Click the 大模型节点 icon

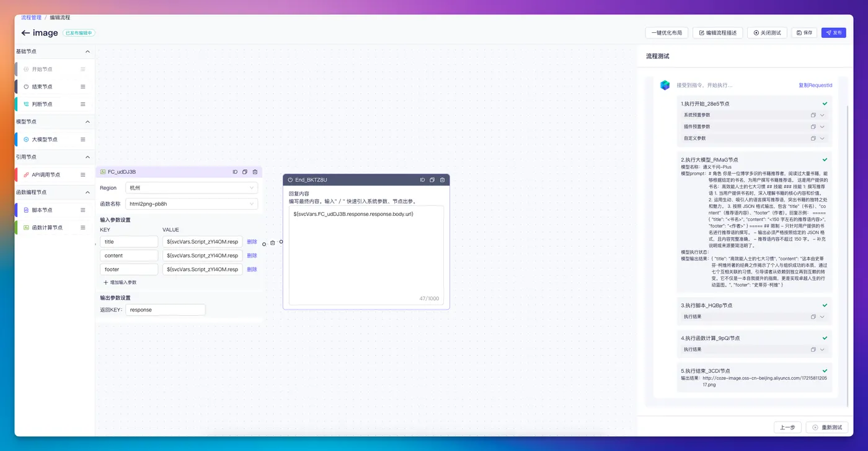[x=26, y=140]
